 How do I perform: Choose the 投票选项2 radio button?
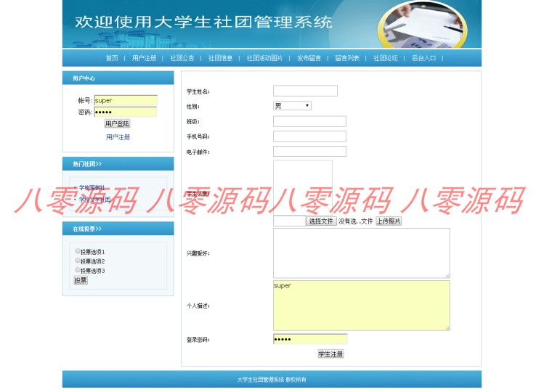point(78,260)
